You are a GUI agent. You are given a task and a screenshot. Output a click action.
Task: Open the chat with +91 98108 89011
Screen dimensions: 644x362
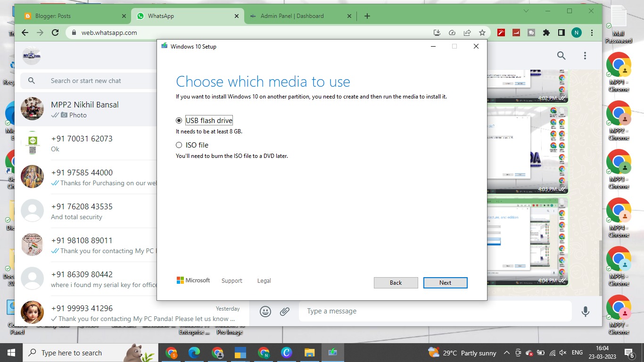(x=86, y=245)
